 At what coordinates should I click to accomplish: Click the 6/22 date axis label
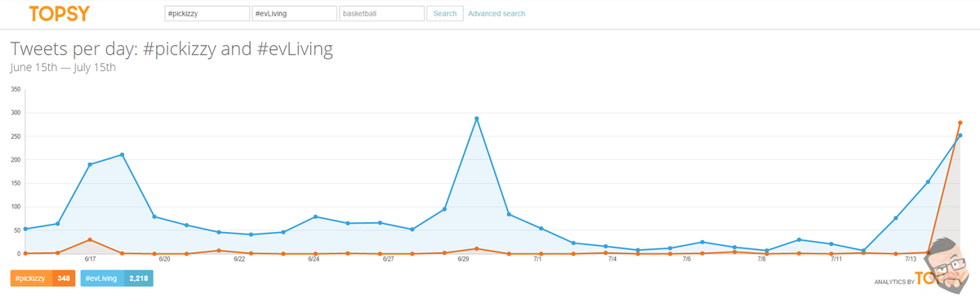pyautogui.click(x=239, y=258)
